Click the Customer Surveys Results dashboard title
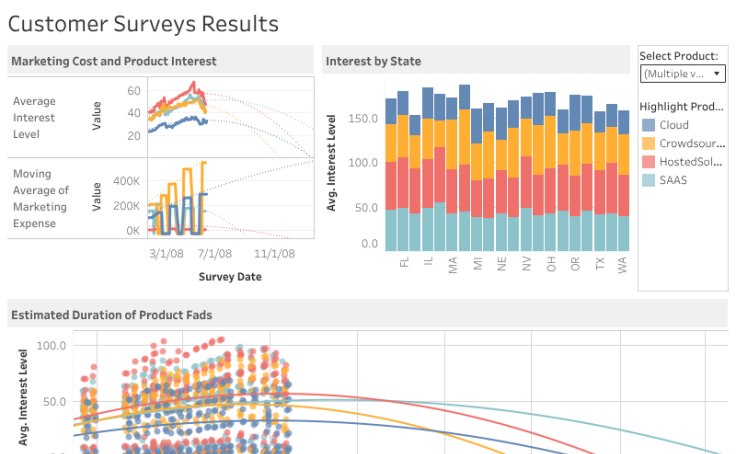 click(x=144, y=24)
